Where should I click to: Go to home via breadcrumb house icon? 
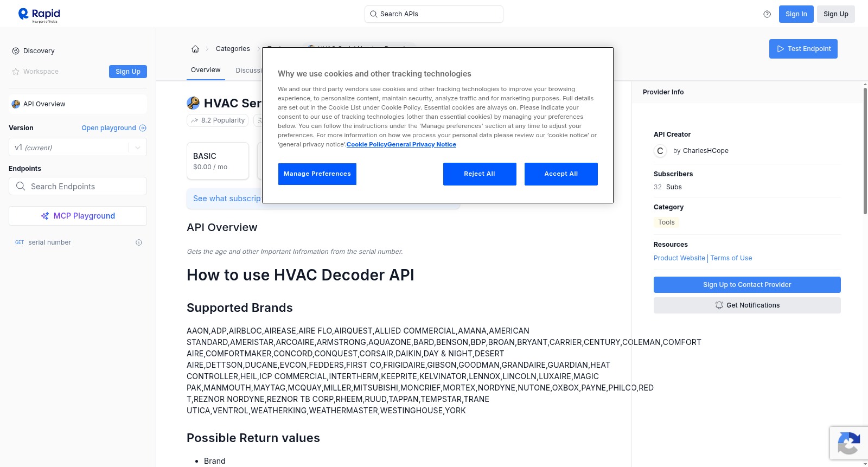(195, 49)
